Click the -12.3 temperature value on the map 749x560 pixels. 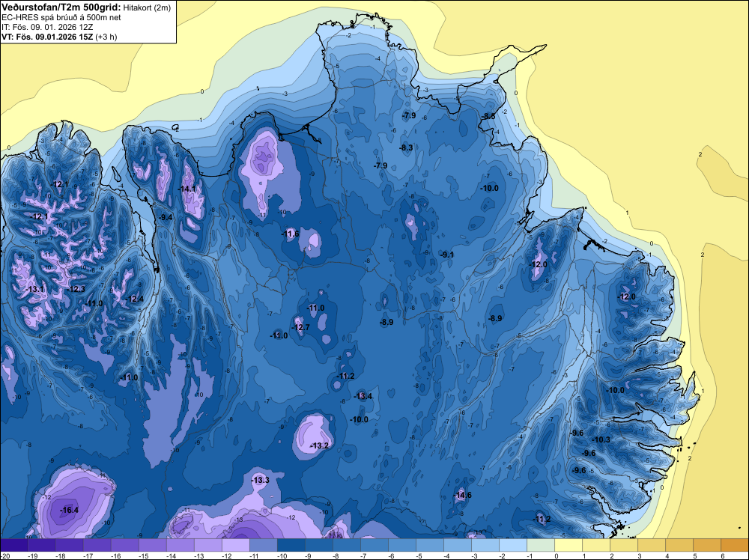(76, 289)
